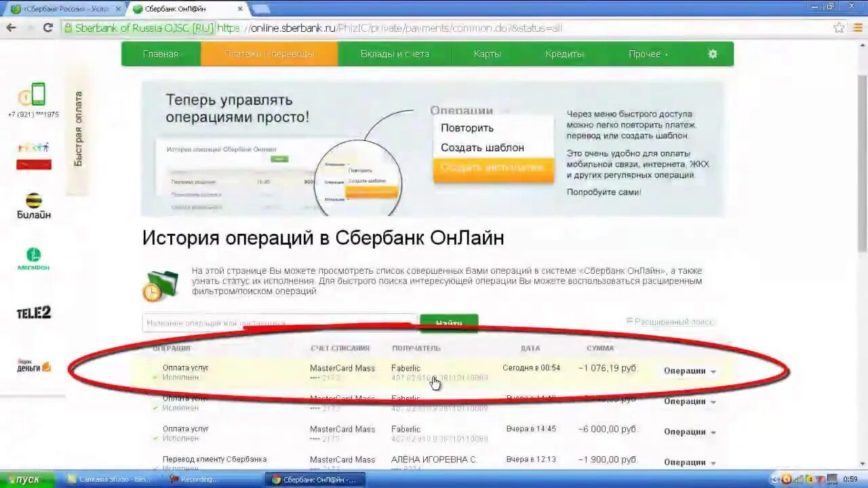Click the ПОЛУЧАТЕЛЬ column header

pos(416,348)
